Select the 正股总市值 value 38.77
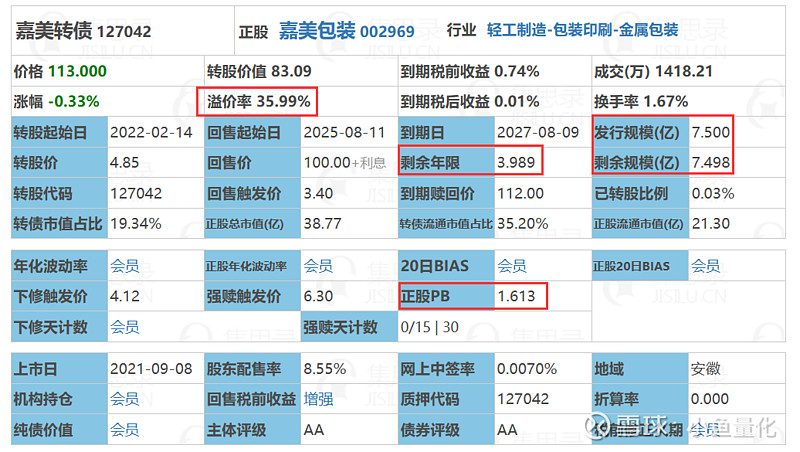The image size is (800, 452). coord(322,223)
